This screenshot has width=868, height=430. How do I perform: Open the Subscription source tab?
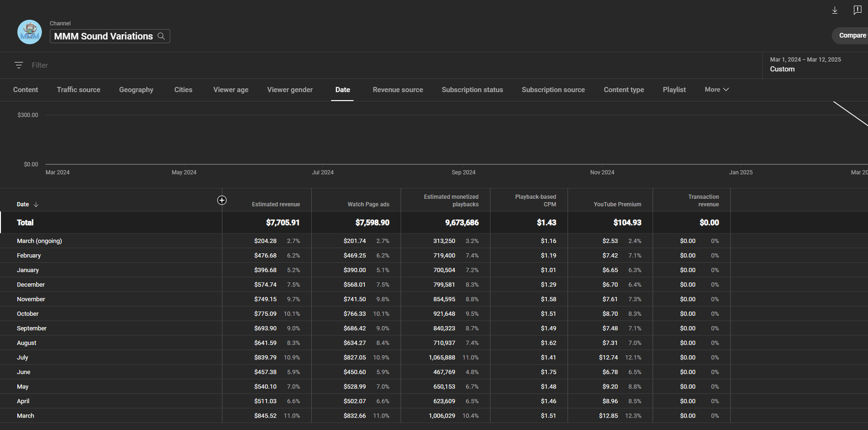pyautogui.click(x=553, y=90)
